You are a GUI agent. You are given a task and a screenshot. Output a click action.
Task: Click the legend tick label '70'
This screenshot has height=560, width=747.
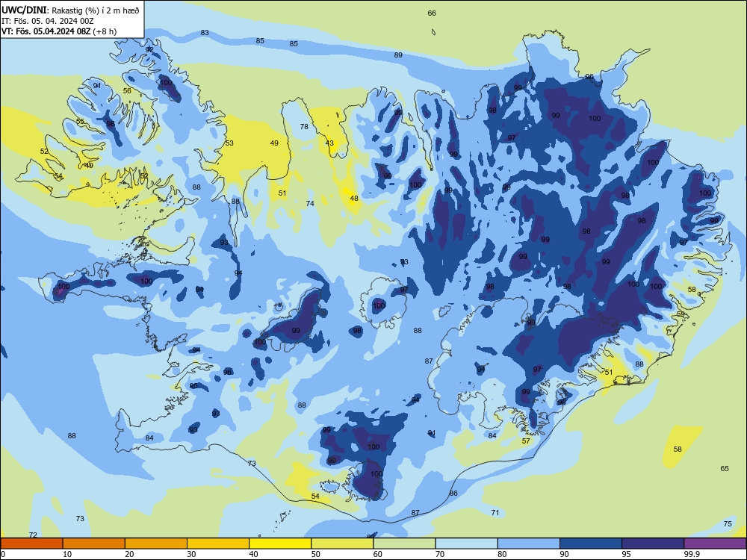440,554
